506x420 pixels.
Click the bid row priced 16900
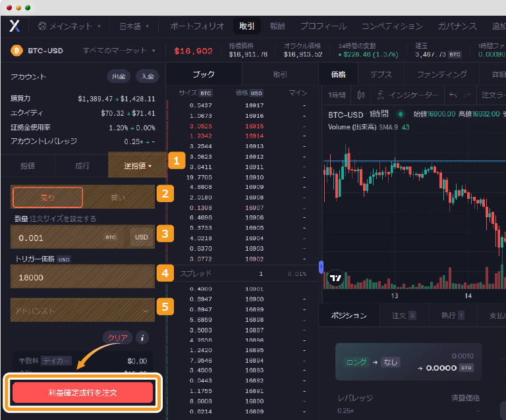point(242,299)
